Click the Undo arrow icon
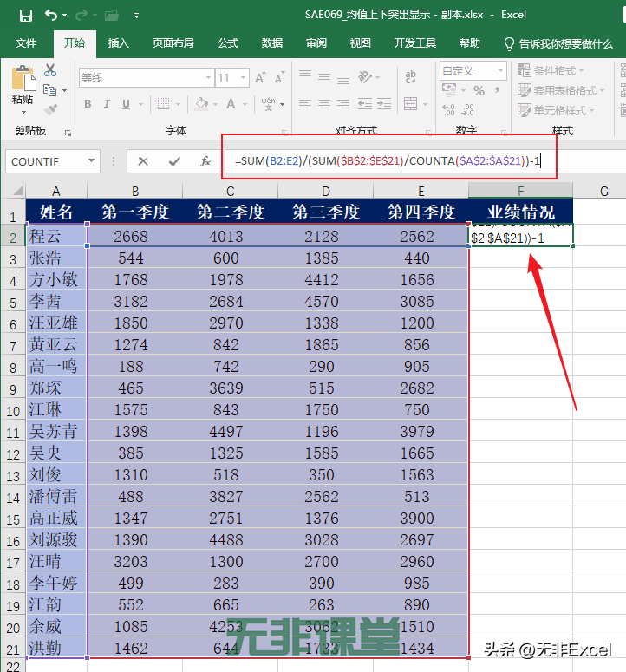 (50, 16)
